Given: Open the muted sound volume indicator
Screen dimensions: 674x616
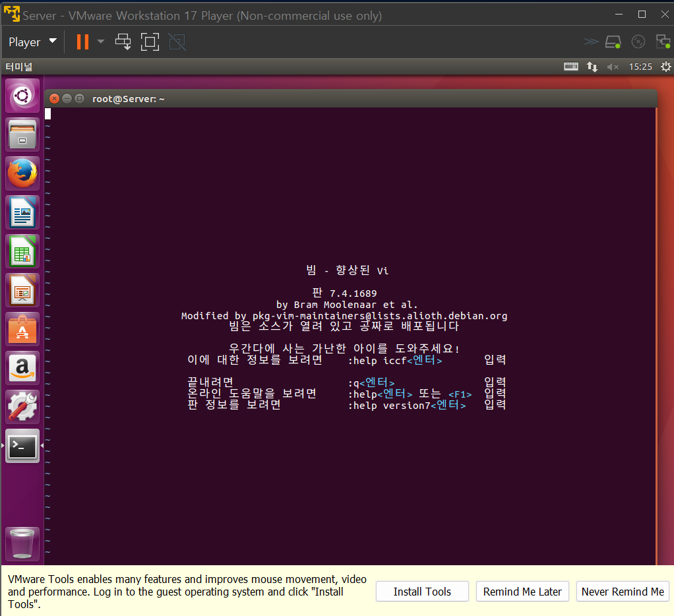Looking at the screenshot, I should (613, 67).
